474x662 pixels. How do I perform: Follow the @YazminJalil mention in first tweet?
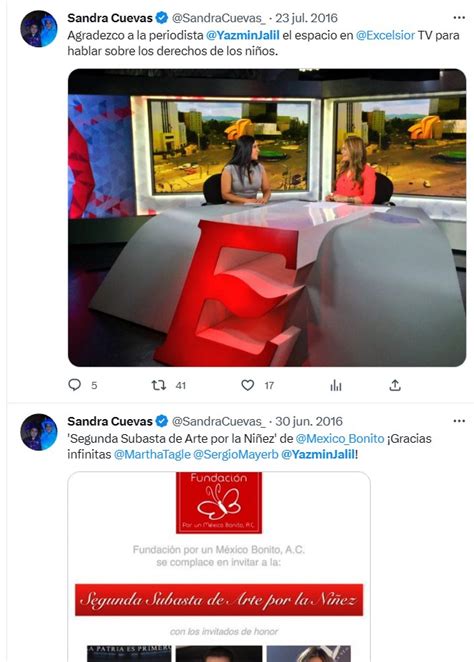point(243,35)
